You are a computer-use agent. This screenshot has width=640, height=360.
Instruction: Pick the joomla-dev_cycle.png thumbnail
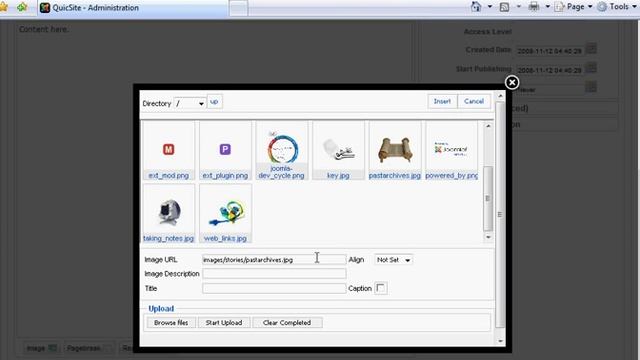pyautogui.click(x=282, y=148)
